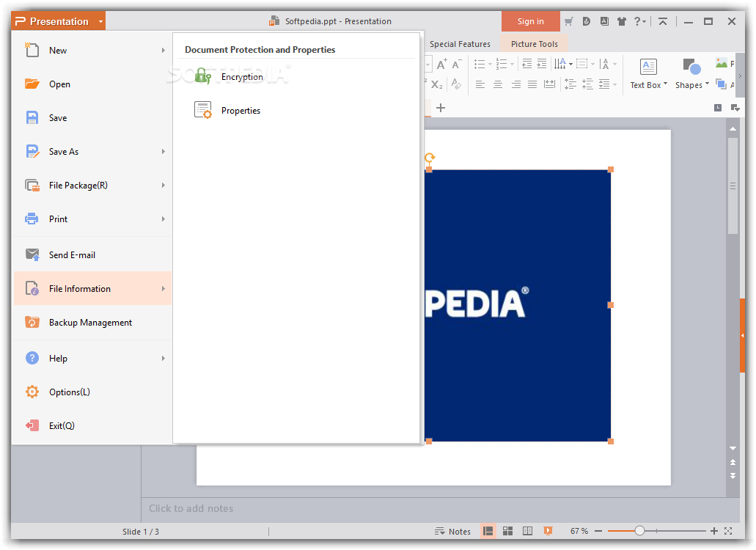Click the zoom slider handle
The image size is (756, 550).
pos(639,531)
